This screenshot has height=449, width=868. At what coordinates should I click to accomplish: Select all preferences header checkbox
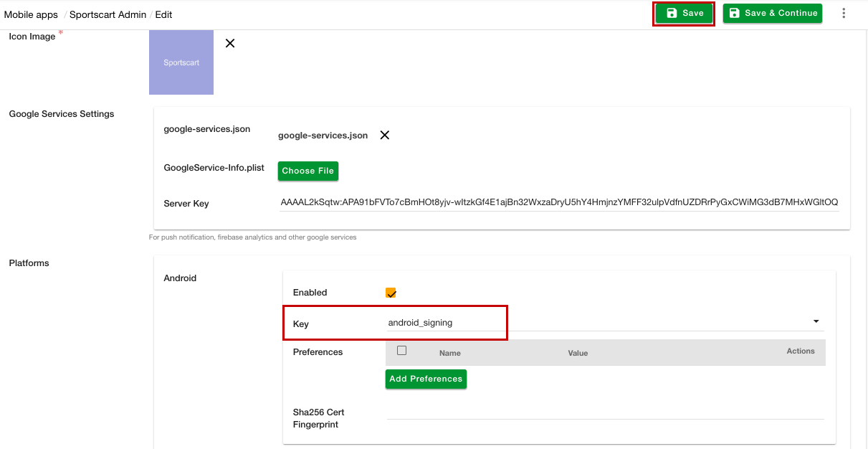[401, 351]
